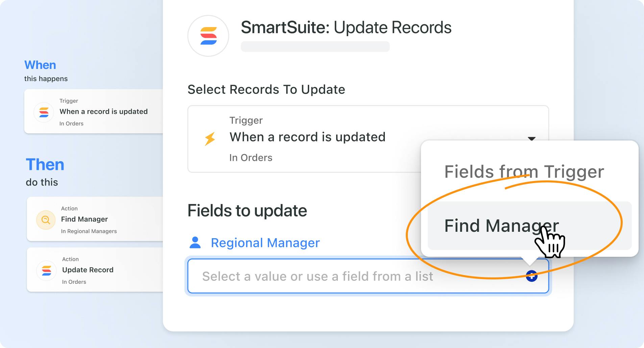The height and width of the screenshot is (348, 644).
Task: Click the SmartSuite: Update Records title
Action: coord(346,27)
